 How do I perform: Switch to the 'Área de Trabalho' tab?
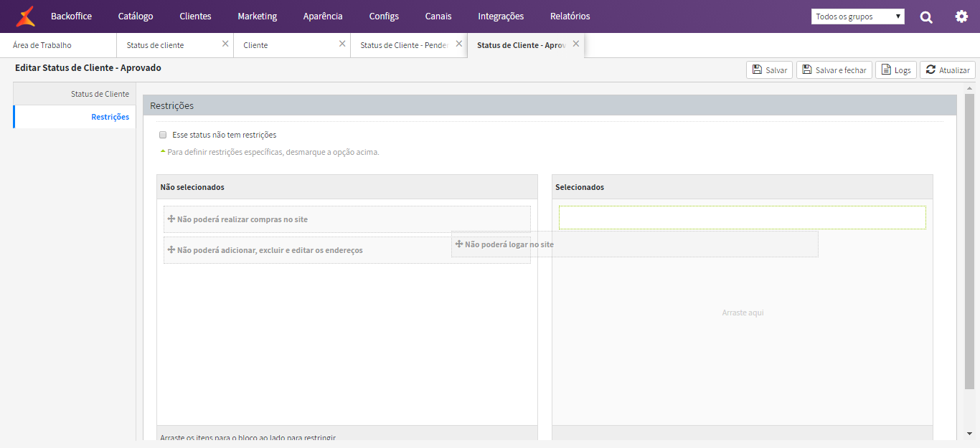[x=58, y=45]
